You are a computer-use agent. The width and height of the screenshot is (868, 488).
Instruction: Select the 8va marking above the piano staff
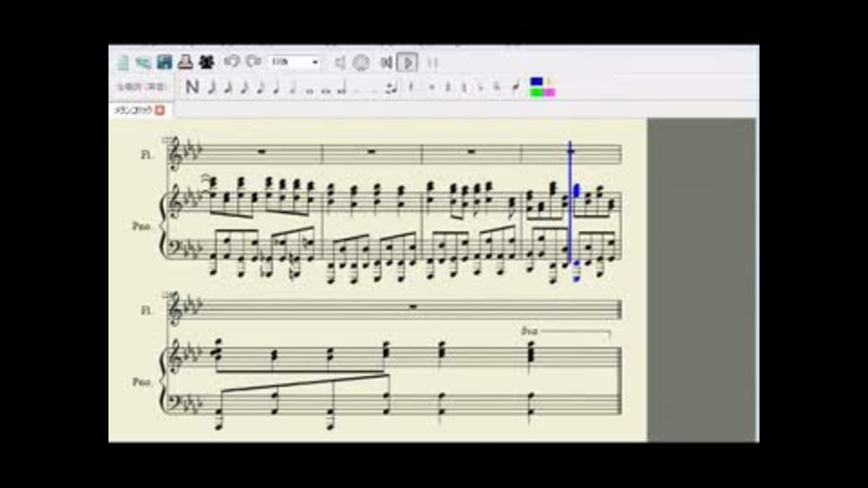(x=529, y=331)
